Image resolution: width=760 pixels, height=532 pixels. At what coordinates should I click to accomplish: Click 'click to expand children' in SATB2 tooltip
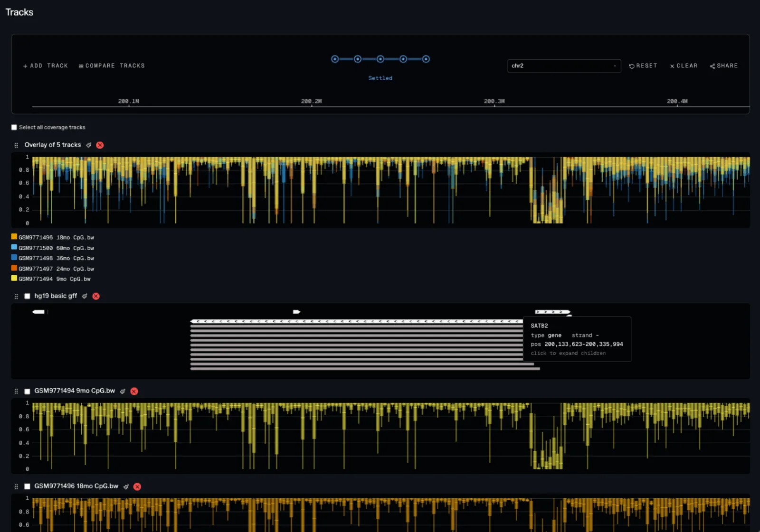(x=568, y=354)
